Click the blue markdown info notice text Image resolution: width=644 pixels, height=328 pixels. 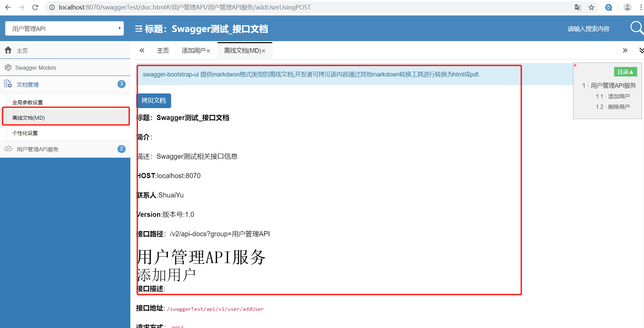[x=311, y=74]
